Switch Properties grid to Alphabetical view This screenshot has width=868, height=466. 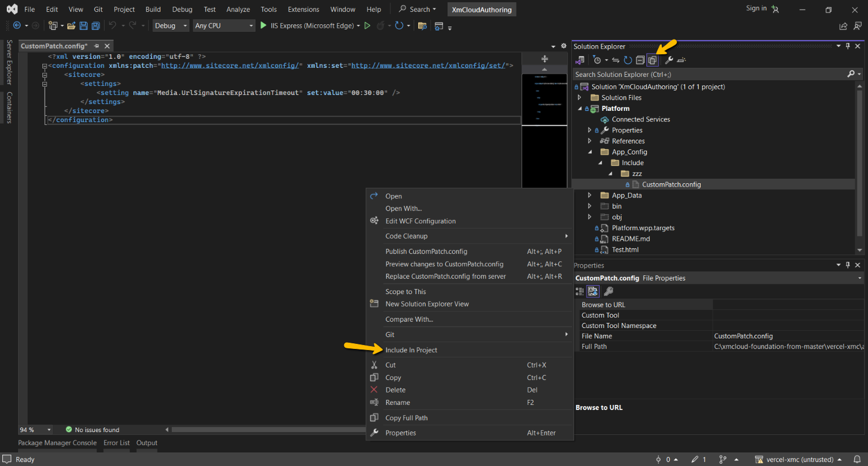[593, 291]
